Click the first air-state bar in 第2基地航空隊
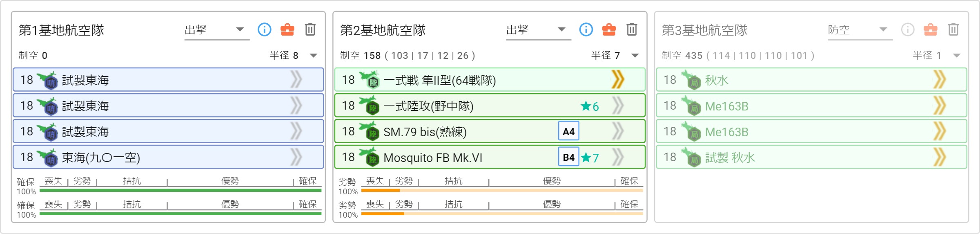980x234 pixels. 502,190
